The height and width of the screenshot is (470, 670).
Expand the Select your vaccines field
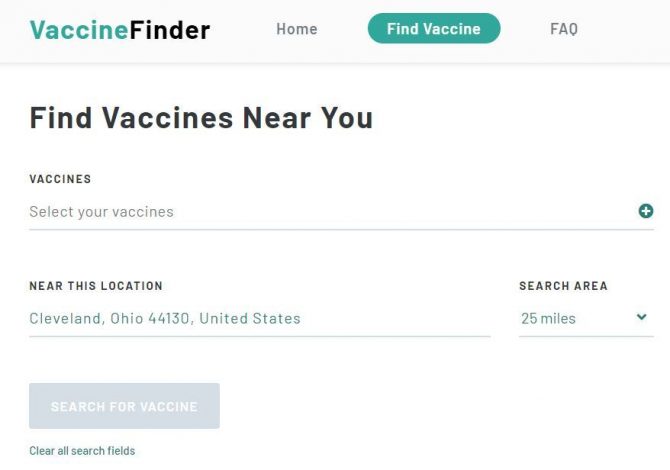point(341,212)
